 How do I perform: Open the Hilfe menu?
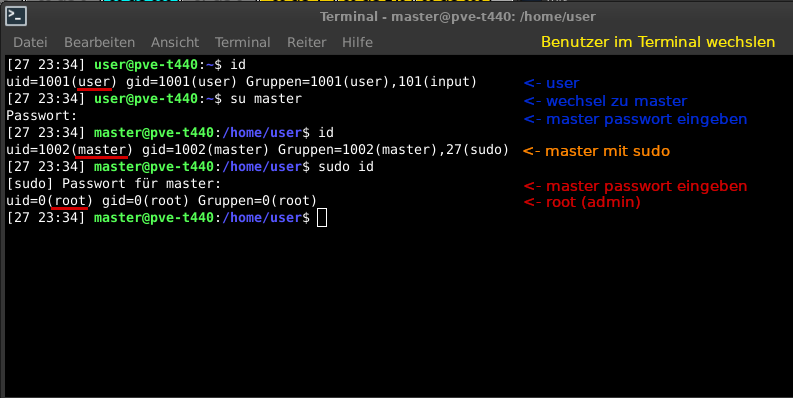pos(358,42)
